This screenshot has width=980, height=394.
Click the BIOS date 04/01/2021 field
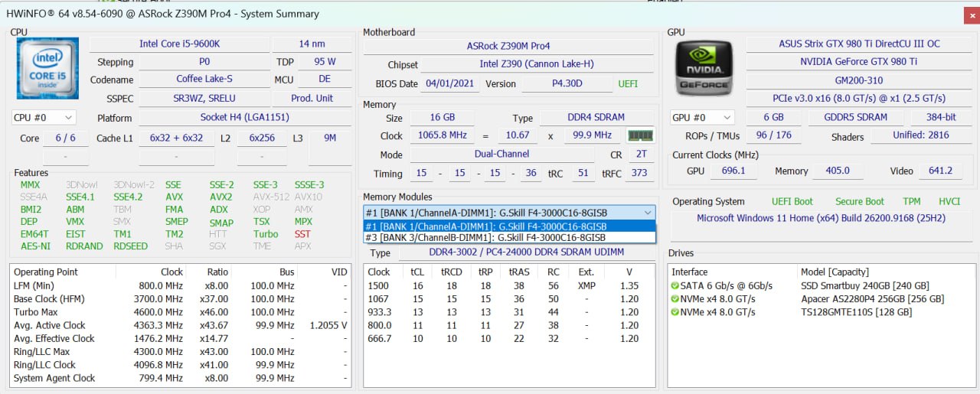point(450,83)
